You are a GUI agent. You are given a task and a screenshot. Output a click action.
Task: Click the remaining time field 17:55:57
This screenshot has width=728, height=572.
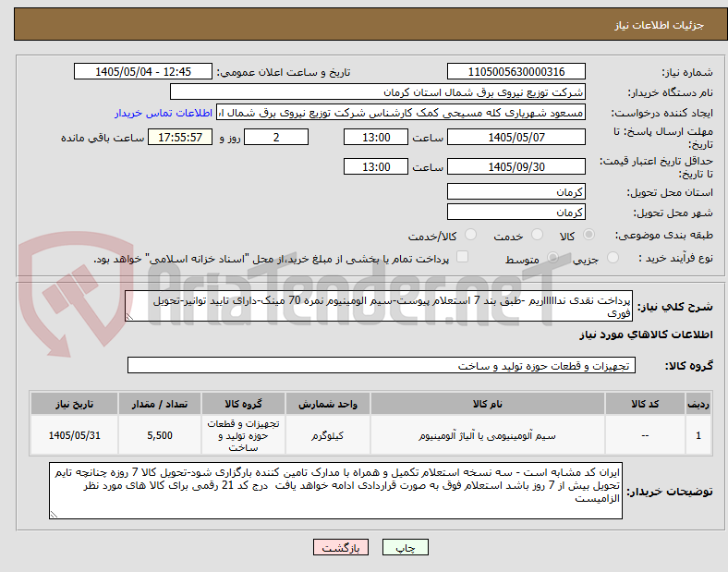pos(180,137)
